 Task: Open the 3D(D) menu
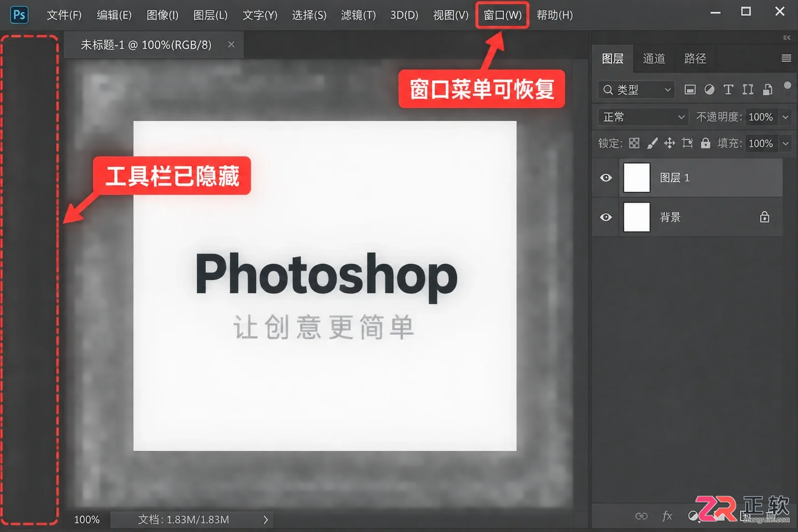pos(404,15)
